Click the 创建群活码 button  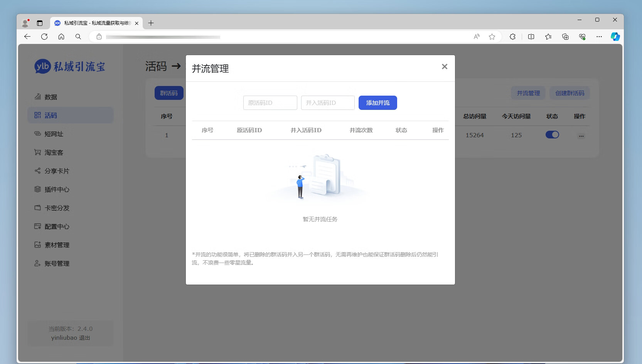570,93
